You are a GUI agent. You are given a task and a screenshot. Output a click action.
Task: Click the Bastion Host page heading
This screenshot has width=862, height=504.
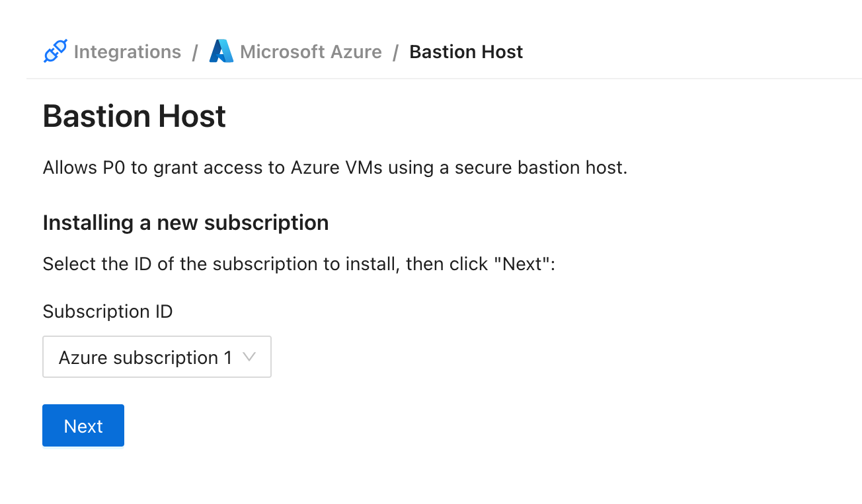(x=134, y=116)
